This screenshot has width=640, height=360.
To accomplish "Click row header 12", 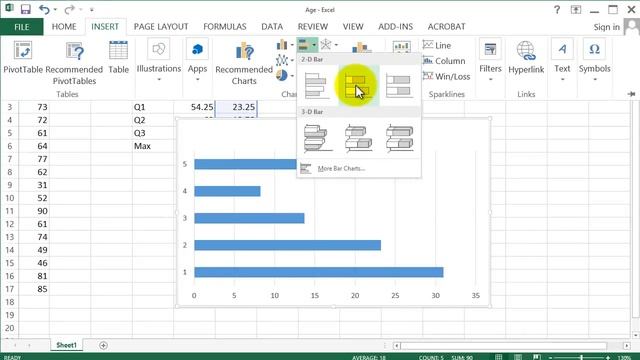I will pos(9,224).
